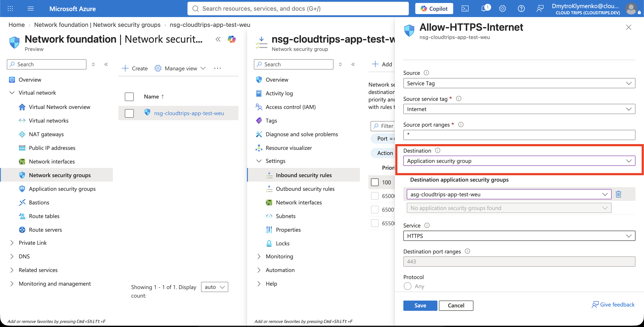Collapse the Virtual network tree section
This screenshot has height=327, width=644.
(x=12, y=93)
